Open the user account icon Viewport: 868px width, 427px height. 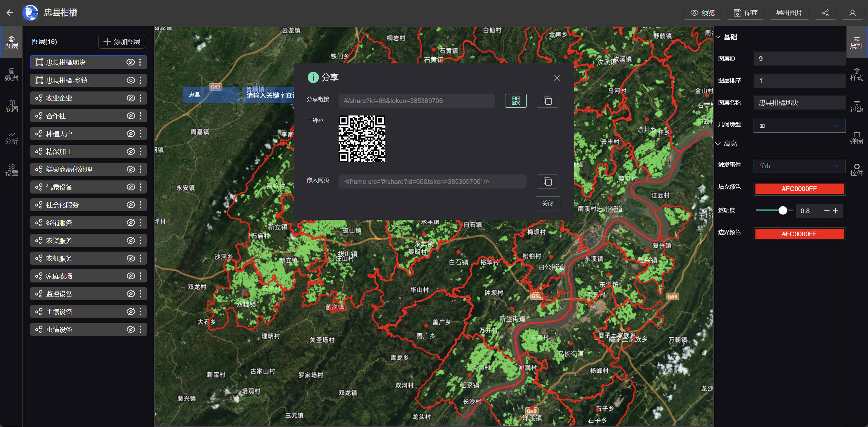click(852, 13)
